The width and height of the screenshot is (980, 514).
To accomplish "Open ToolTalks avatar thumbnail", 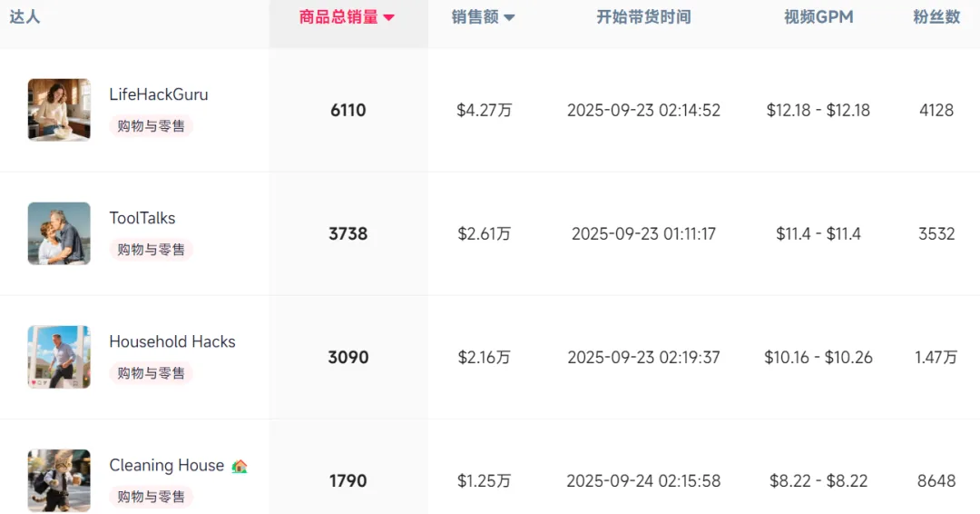I will [x=59, y=233].
